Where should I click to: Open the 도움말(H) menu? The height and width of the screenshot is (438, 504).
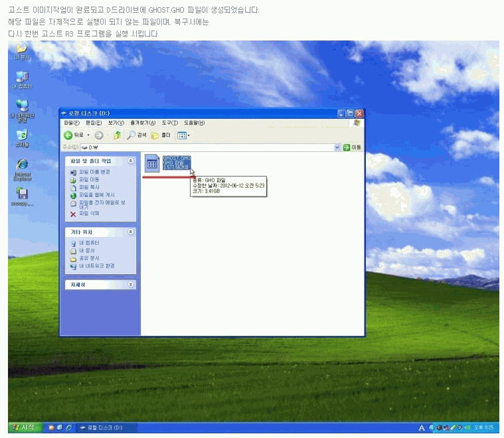[194, 123]
